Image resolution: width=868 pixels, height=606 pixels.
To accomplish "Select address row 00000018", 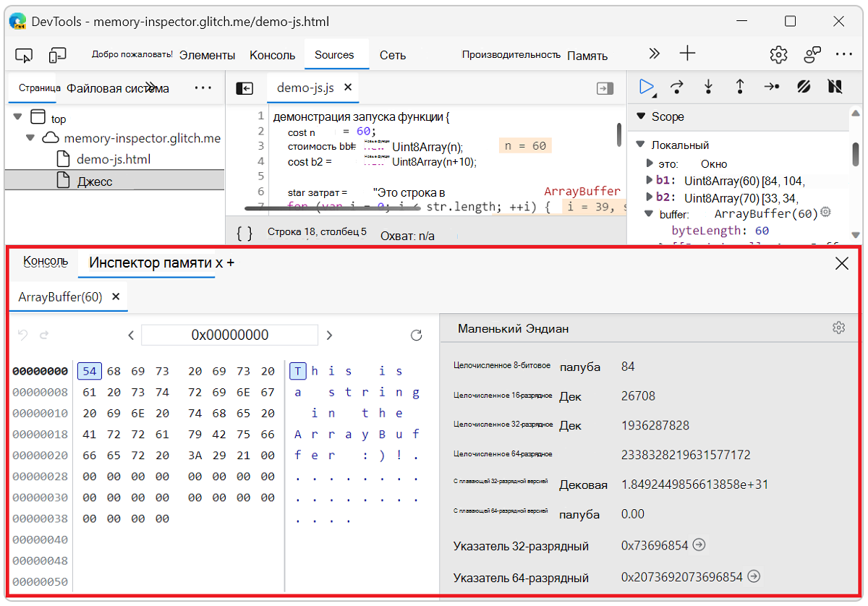I will point(40,434).
